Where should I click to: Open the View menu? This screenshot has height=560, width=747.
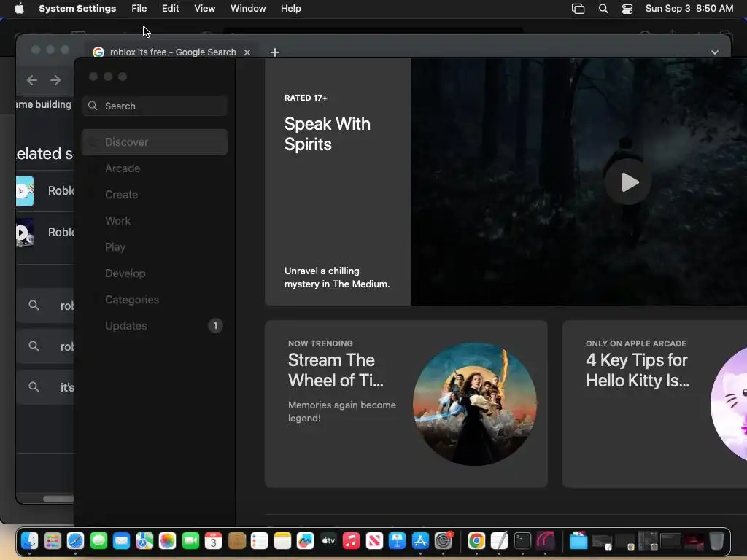pos(204,9)
